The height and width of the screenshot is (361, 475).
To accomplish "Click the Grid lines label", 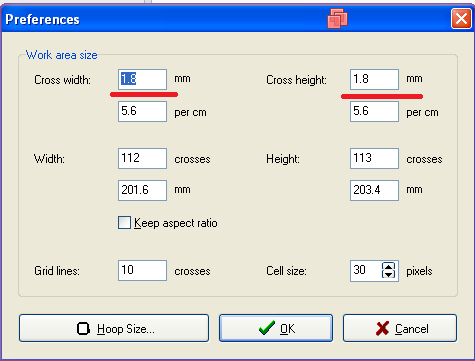I will tap(57, 271).
